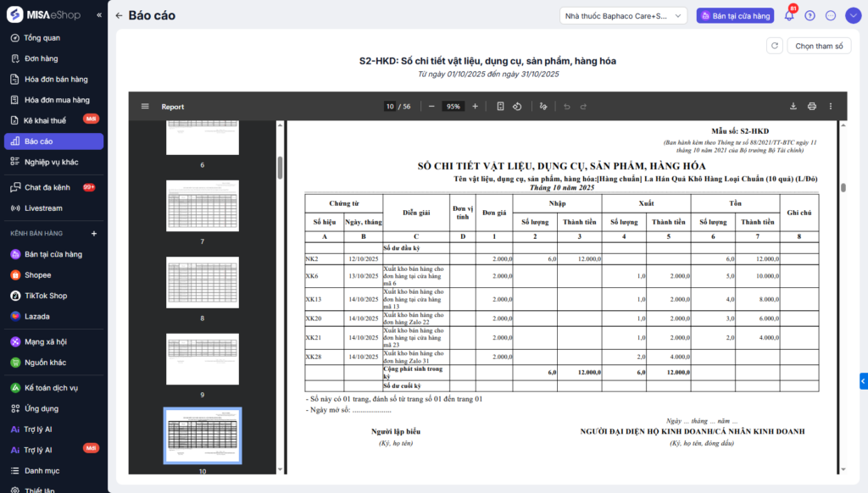Expand the blue side panel arrow
Image resolution: width=868 pixels, height=493 pixels.
coord(864,380)
